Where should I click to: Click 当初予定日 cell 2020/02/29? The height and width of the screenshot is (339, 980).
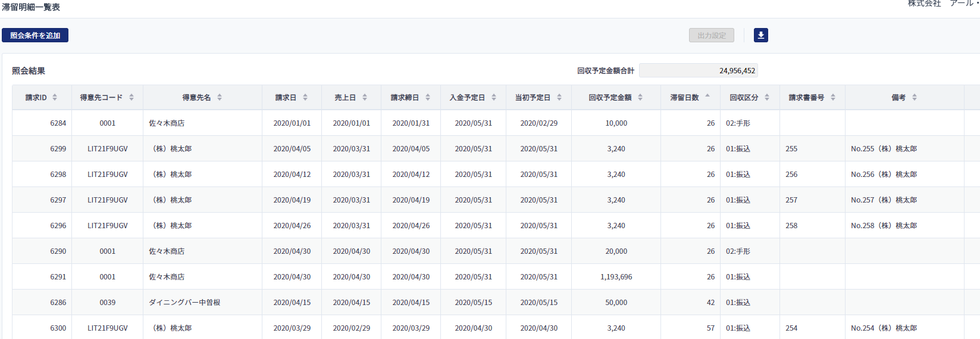(x=539, y=123)
